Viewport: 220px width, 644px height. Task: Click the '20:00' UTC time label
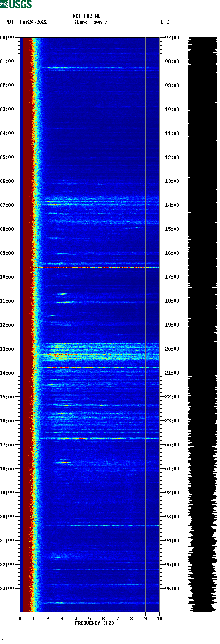[x=172, y=349]
